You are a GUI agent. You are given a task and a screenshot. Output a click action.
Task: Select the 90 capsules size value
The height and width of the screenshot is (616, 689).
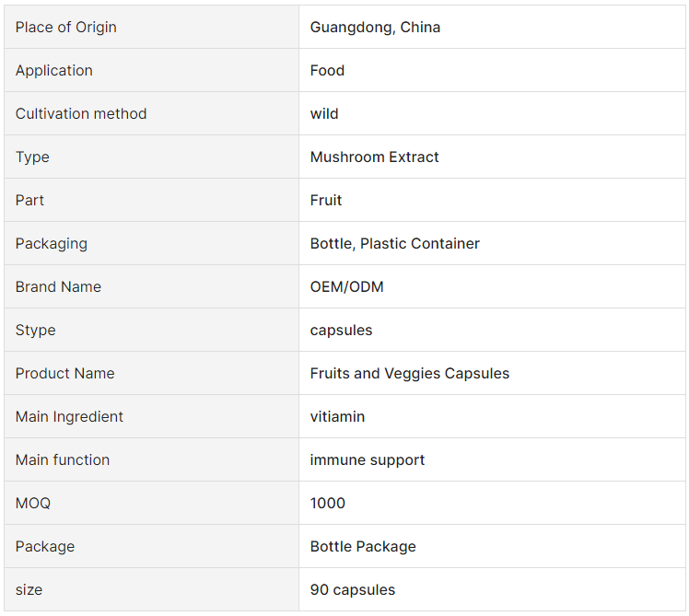click(353, 589)
